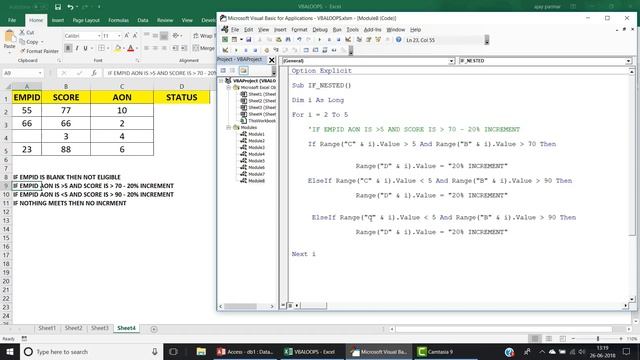Screen dimensions: 640x360
Task: Click the Find binoculars icon in VBA toolbar
Action: 288,40
